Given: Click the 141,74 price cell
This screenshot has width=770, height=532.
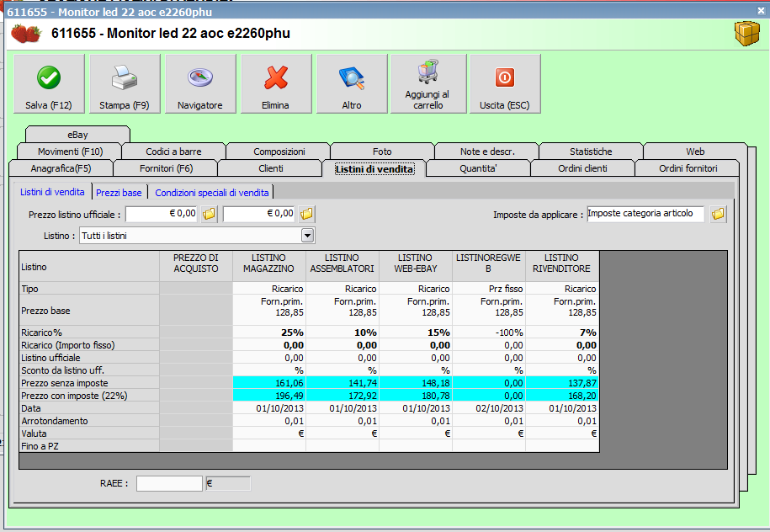Looking at the screenshot, I should (x=343, y=383).
